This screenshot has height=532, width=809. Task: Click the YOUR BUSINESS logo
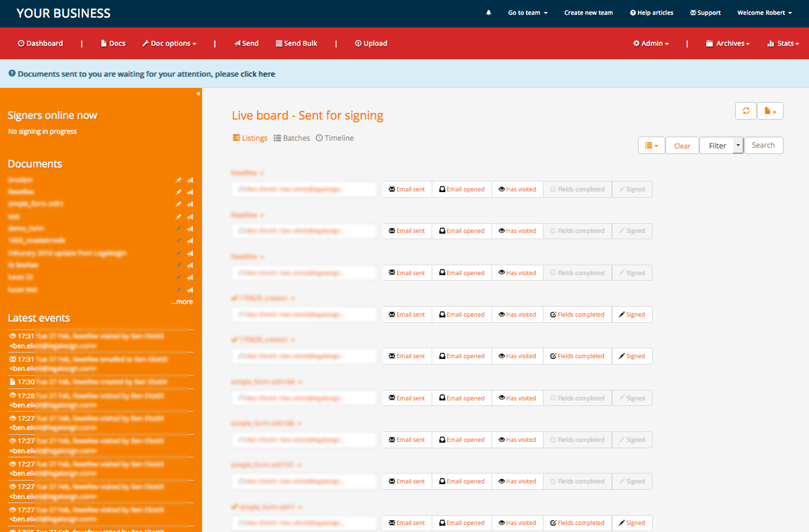63,13
